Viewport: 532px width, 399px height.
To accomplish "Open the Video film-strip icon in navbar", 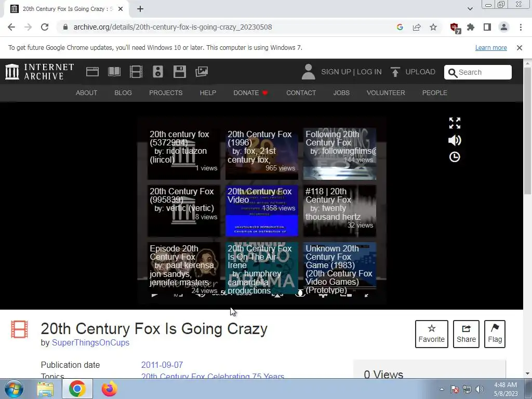I will coord(136,72).
